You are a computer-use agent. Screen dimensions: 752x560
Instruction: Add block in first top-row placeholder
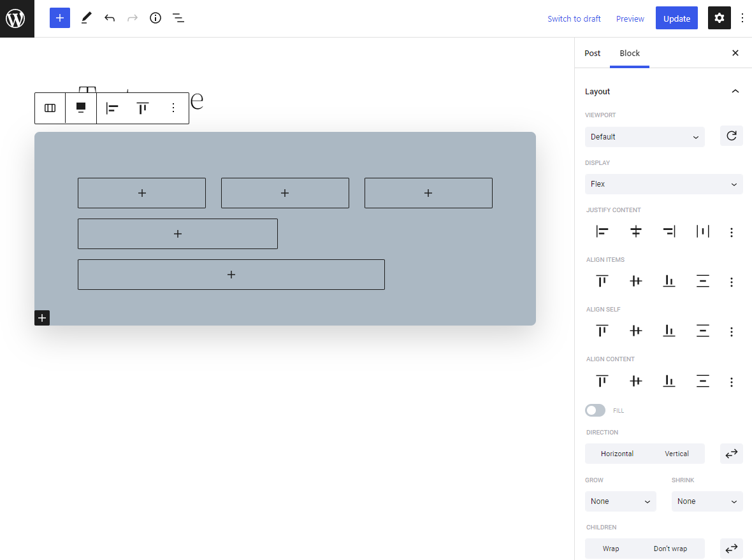point(142,193)
